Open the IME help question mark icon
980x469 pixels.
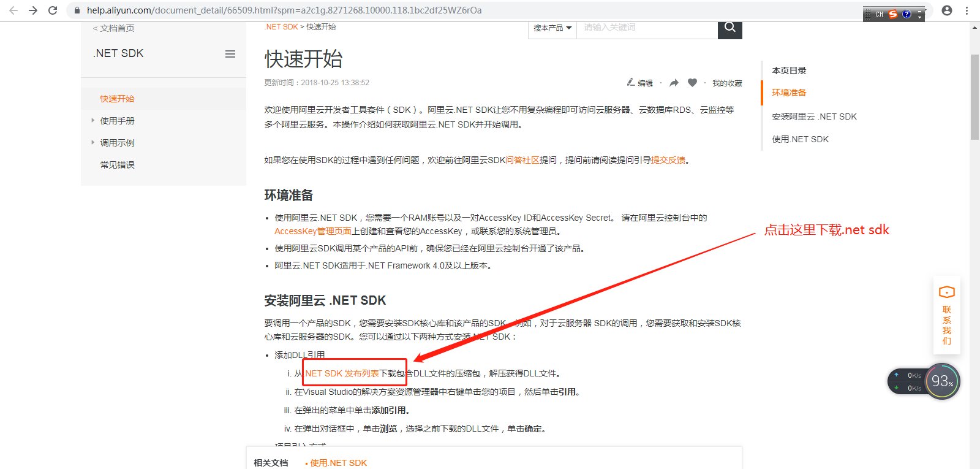coord(907,14)
